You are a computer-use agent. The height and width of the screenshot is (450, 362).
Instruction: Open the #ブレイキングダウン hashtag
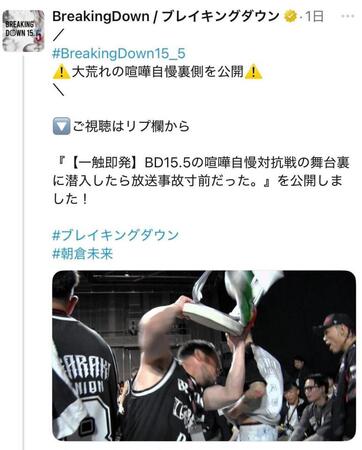click(115, 235)
